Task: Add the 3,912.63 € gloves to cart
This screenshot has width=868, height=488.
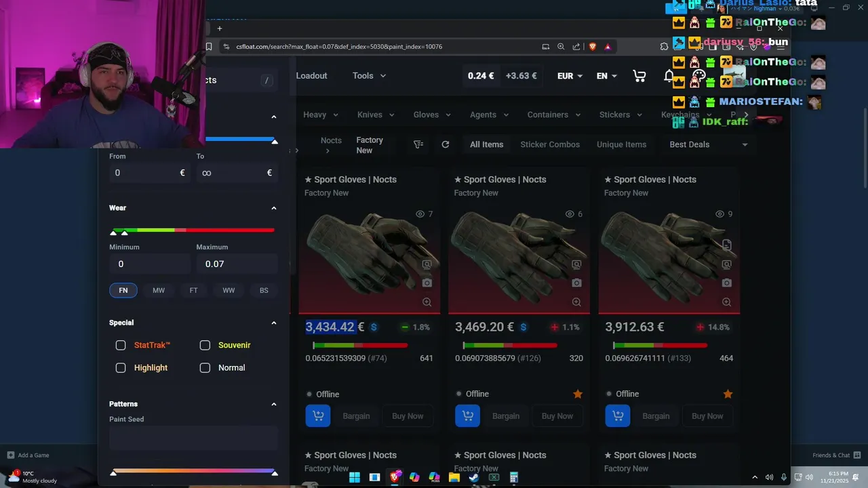Action: [618, 416]
